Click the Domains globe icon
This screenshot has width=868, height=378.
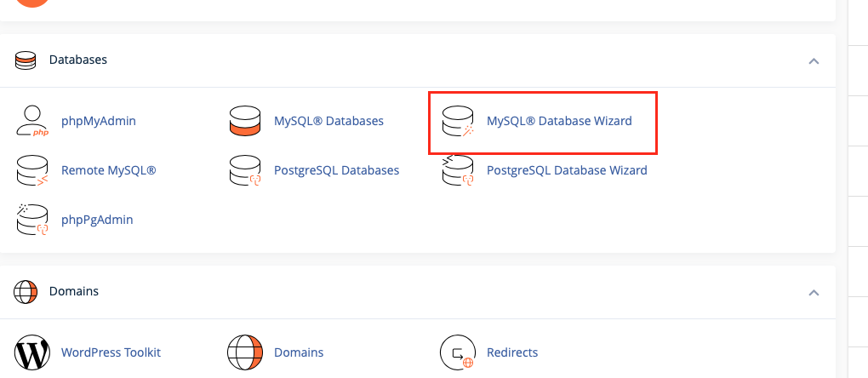(245, 352)
